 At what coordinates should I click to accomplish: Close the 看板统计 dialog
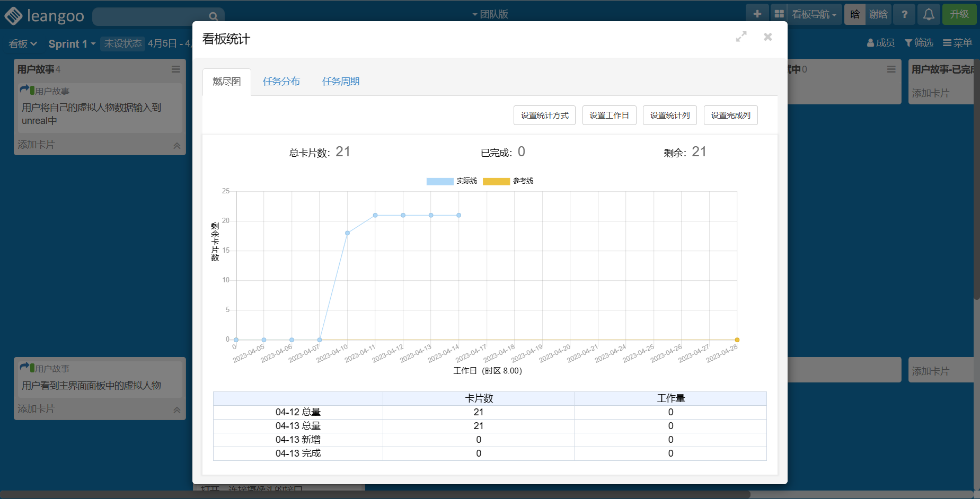767,37
